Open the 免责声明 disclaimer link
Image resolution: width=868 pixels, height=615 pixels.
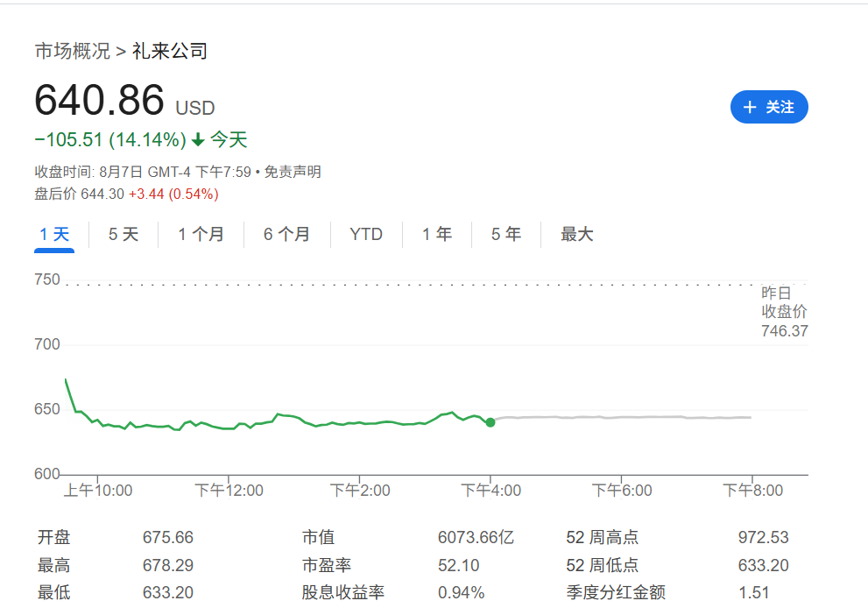(293, 172)
